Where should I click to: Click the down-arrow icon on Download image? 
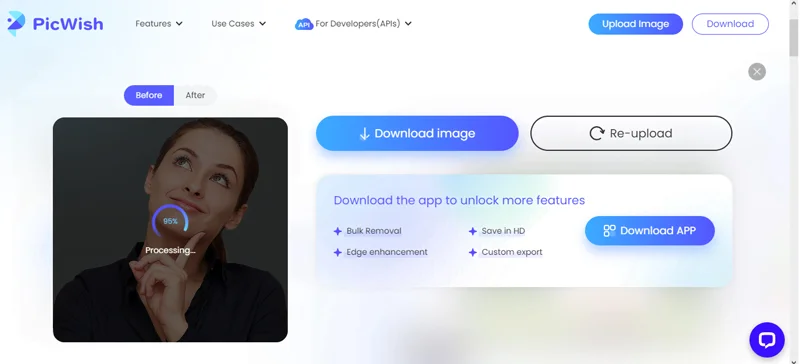[x=364, y=134]
